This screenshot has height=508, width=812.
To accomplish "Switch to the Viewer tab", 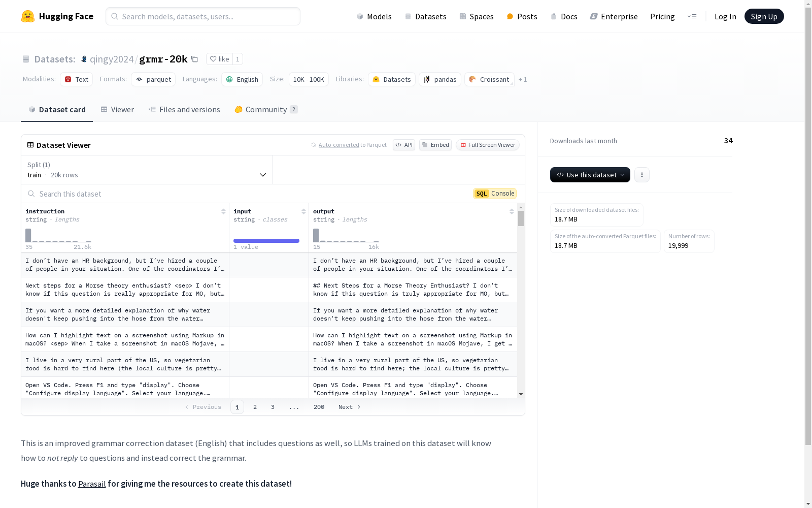I will [117, 110].
